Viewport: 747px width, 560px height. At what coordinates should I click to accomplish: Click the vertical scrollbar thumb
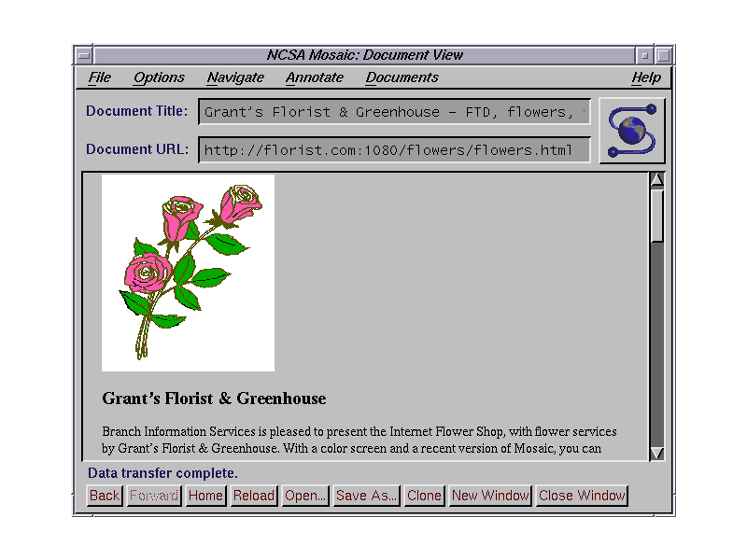point(657,216)
